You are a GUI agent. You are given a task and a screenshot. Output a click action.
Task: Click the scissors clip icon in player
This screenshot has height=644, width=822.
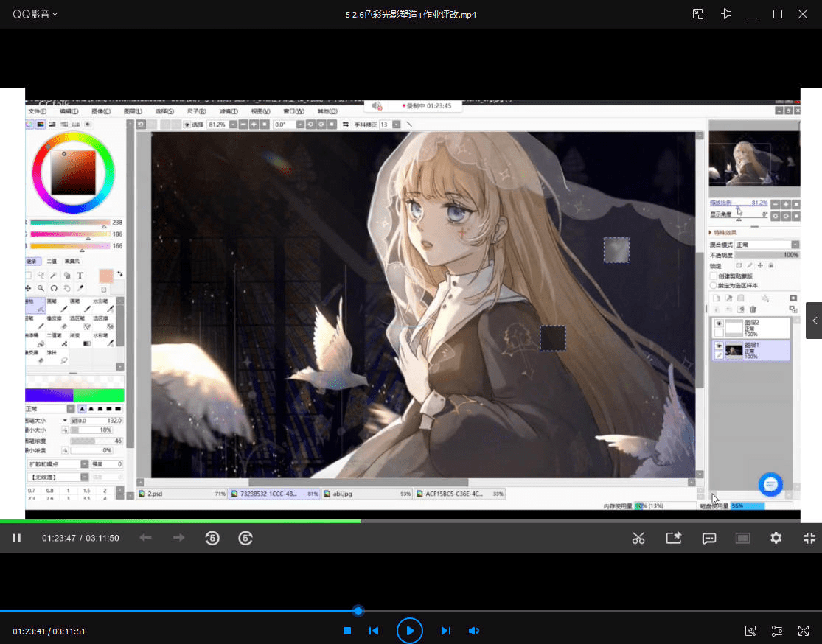click(x=638, y=538)
